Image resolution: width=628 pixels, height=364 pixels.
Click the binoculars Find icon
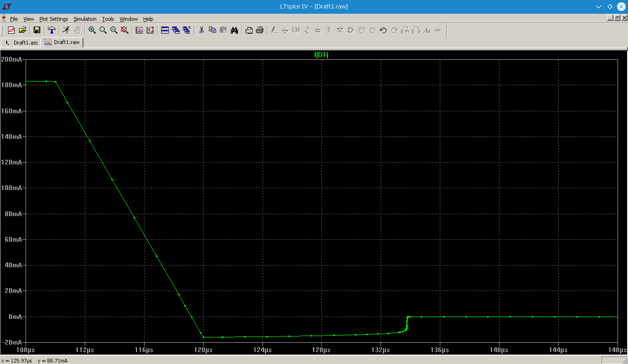[234, 30]
